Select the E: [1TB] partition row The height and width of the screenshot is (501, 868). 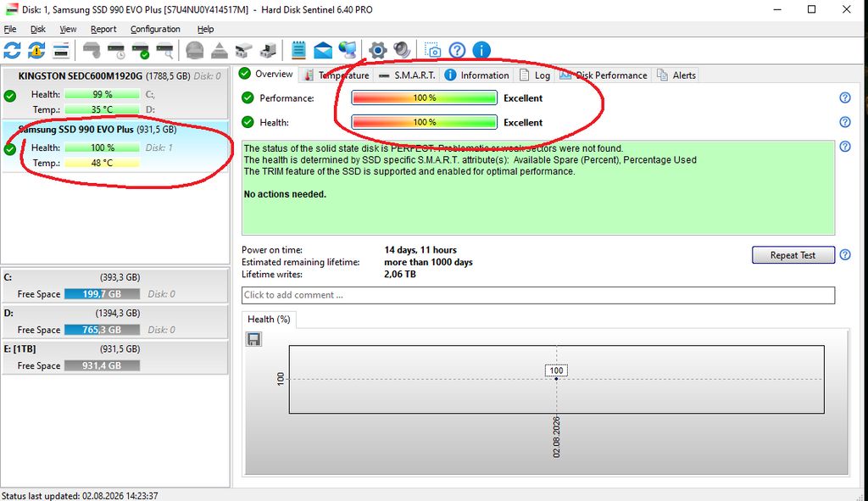click(115, 358)
